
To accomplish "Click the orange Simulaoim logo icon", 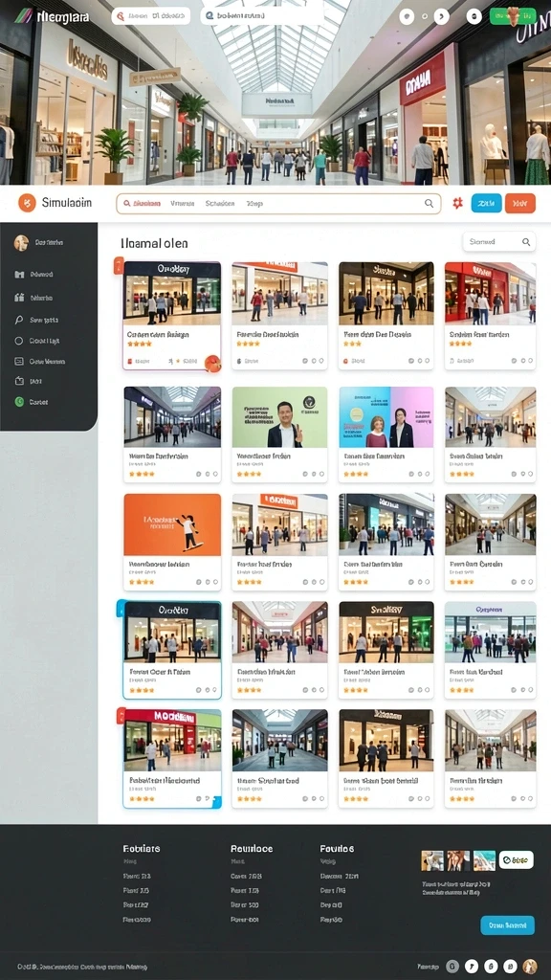I will click(x=27, y=203).
